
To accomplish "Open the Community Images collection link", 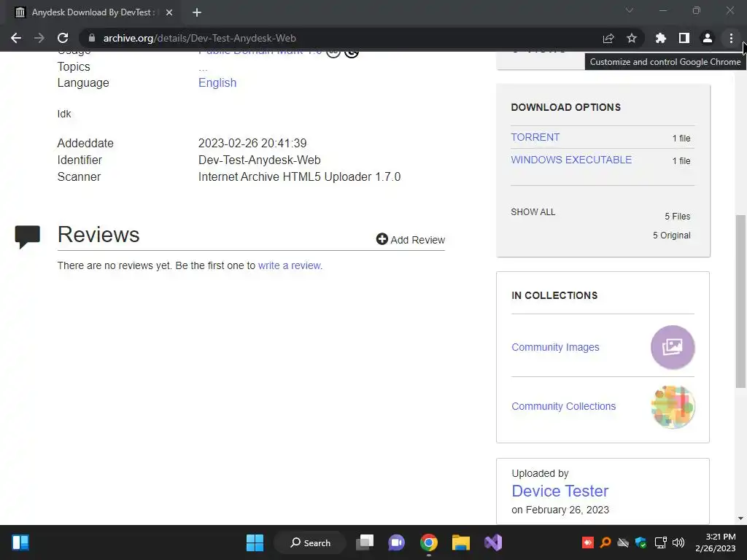I will point(555,347).
